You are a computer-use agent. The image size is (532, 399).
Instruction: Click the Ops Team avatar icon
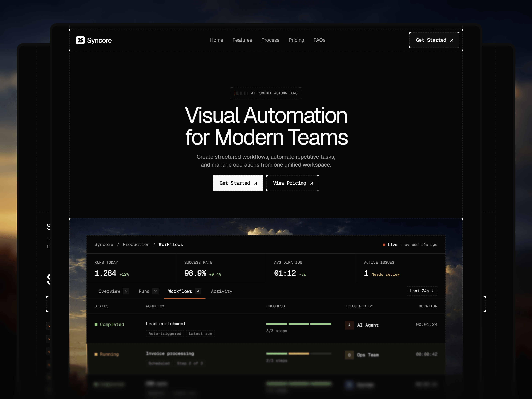click(349, 355)
